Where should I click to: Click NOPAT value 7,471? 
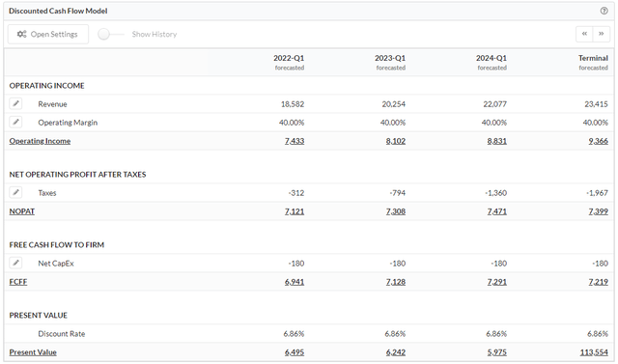pos(497,211)
